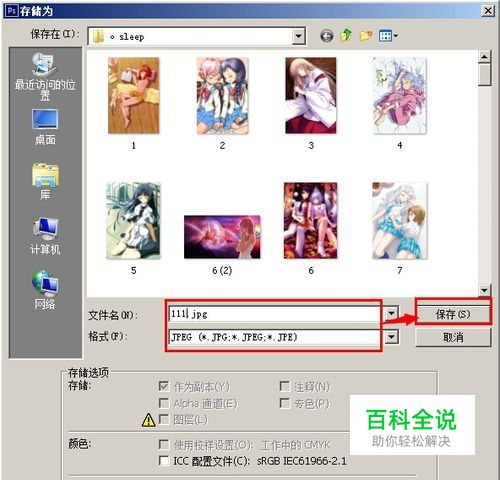Expand the 保存在 location dropdown
This screenshot has height=480, width=500.
click(298, 36)
